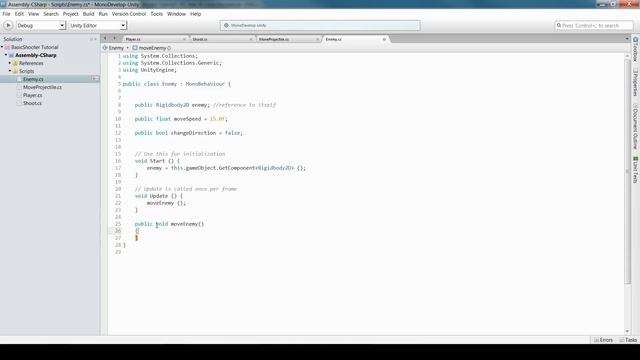Select the References folder item
Viewport: 640px width, 360px height.
(x=31, y=63)
